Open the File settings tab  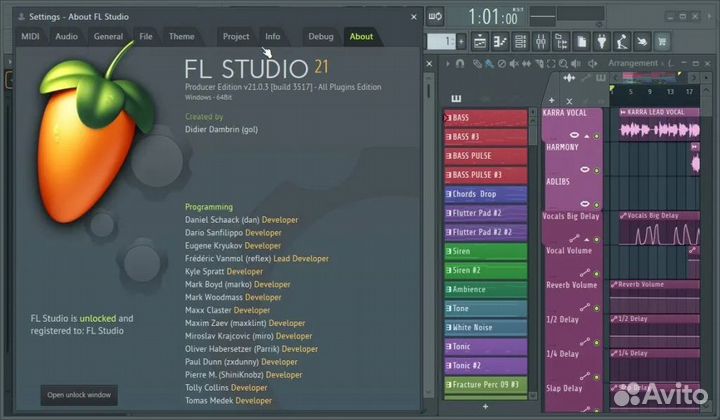point(146,36)
